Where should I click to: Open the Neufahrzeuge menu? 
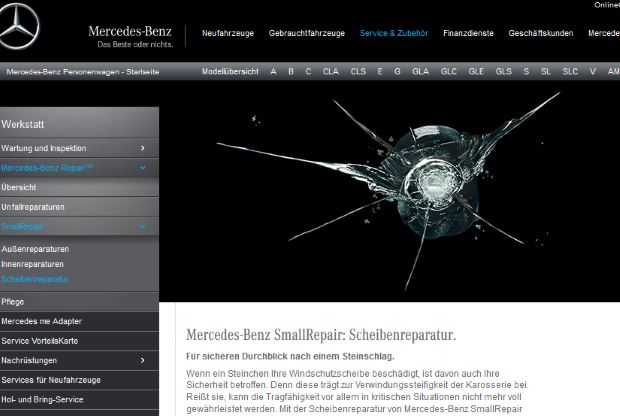click(x=228, y=33)
